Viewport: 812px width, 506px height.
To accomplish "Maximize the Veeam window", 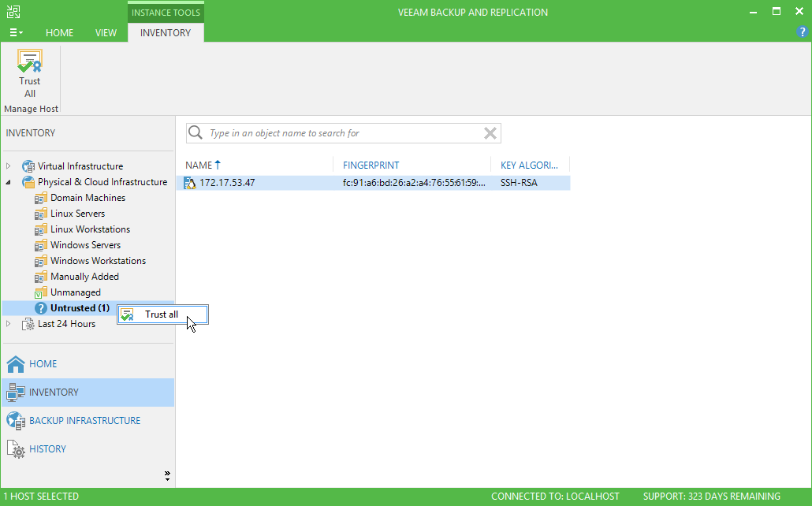I will (x=777, y=11).
